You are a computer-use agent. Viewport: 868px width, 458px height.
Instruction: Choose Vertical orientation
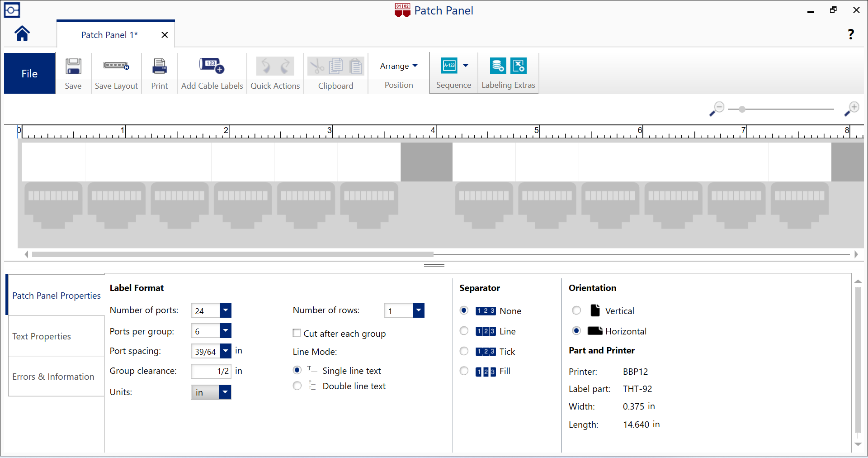[x=576, y=310]
